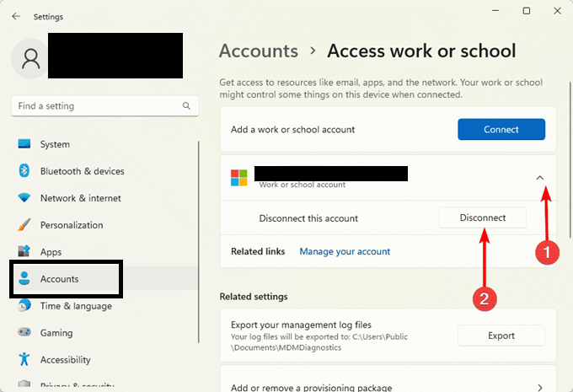Viewport: 573px width, 392px height.
Task: Click the Accessibility figure icon
Action: (24, 359)
